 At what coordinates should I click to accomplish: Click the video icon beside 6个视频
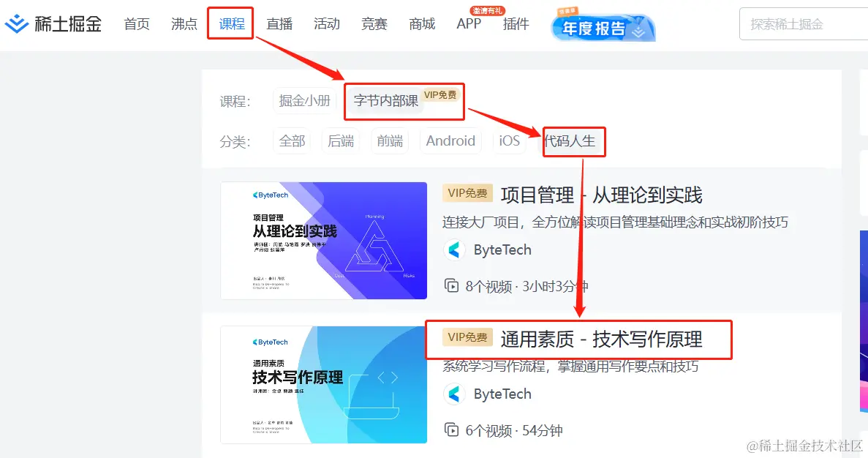point(452,429)
